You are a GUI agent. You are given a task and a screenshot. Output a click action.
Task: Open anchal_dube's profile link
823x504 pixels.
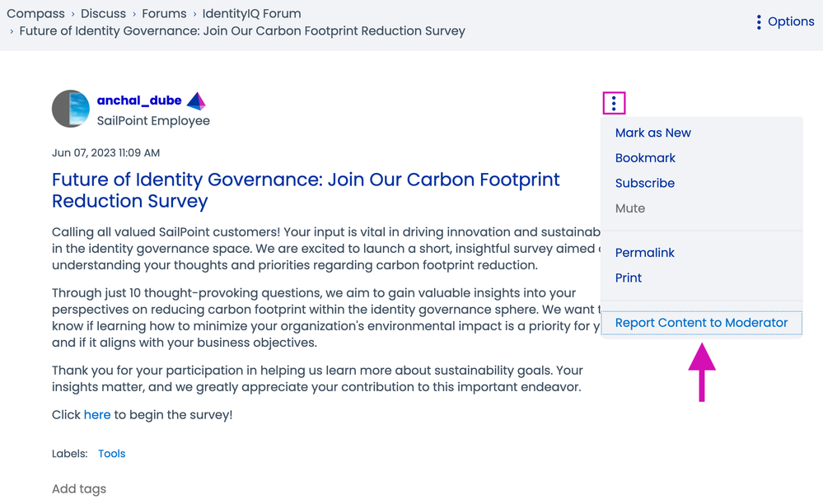point(139,100)
